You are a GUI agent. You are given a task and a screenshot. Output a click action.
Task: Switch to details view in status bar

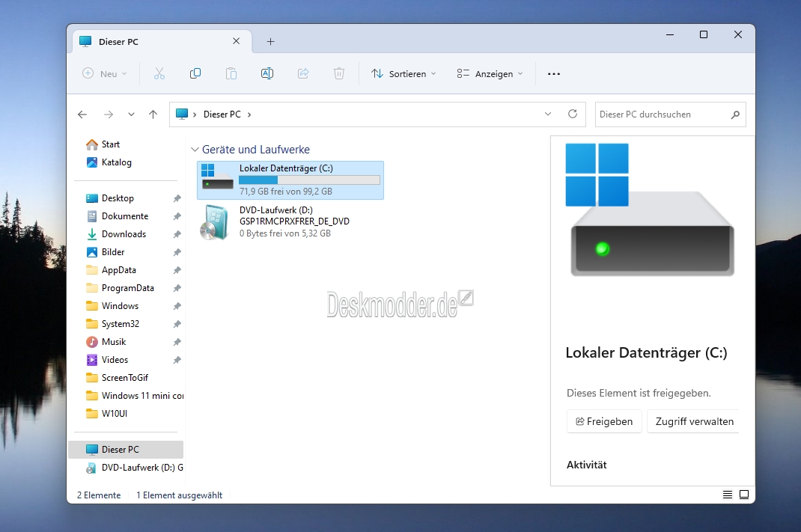coord(728,495)
